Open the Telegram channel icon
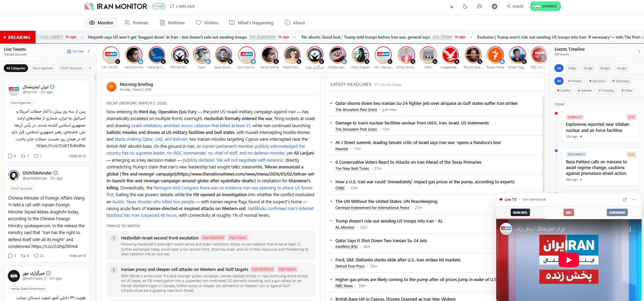644x301 pixels. pos(495,6)
